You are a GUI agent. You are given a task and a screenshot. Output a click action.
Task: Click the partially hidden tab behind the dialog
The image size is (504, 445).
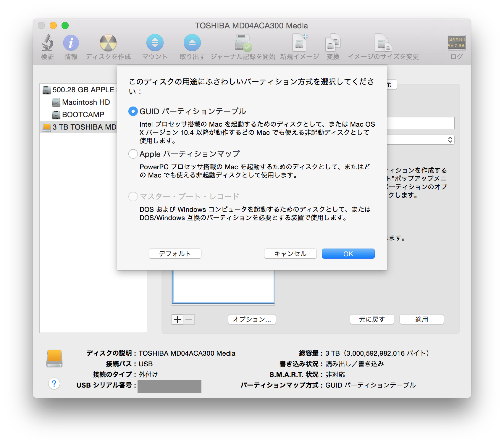click(x=392, y=85)
